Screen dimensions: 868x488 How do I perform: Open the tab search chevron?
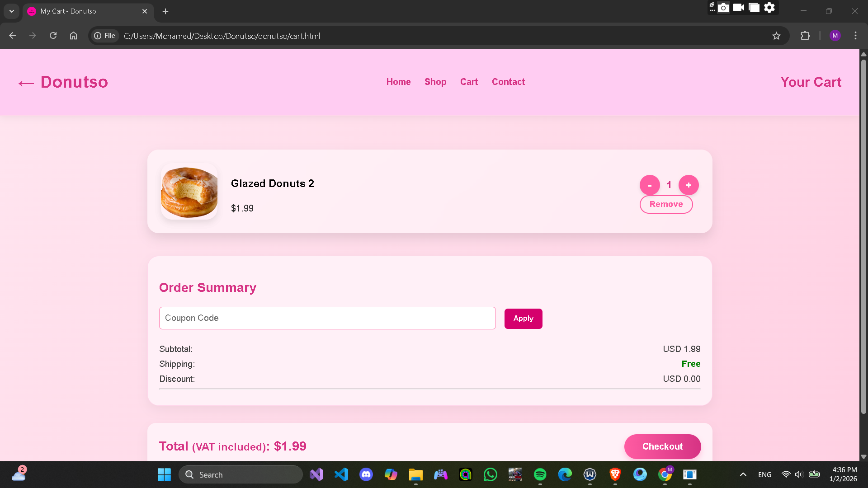(x=11, y=11)
